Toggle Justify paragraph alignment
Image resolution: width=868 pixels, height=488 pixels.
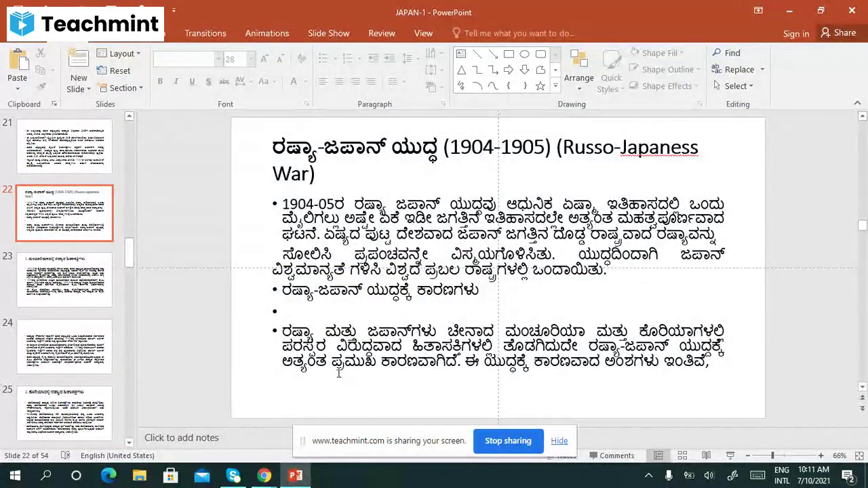370,81
